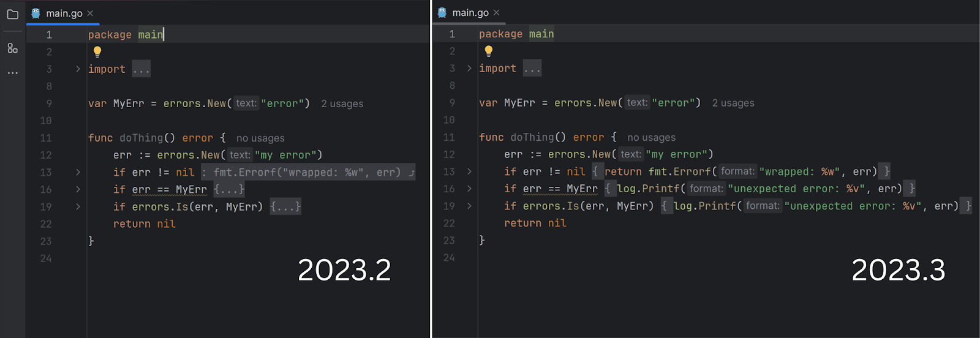The image size is (980, 338).
Task: Select the main.go tab in 2023.2 editor
Action: tap(64, 13)
